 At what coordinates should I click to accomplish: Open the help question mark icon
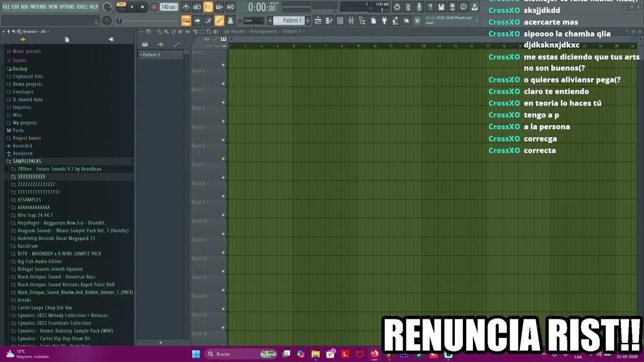pos(430,7)
